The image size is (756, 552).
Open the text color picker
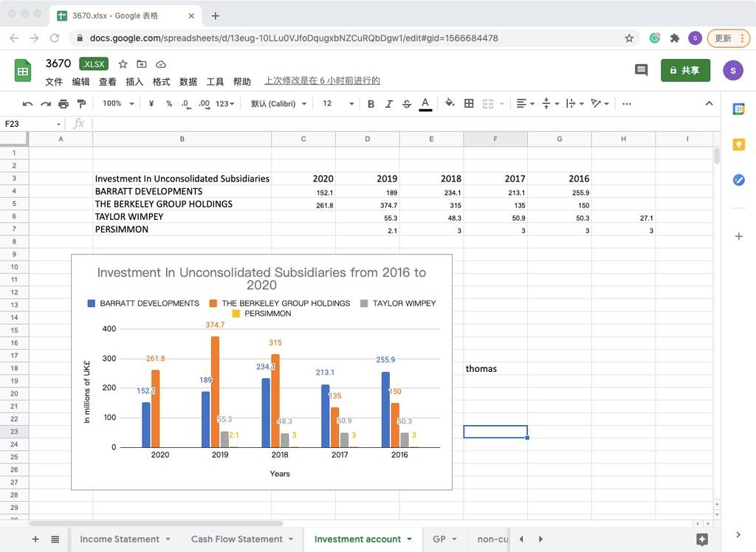pos(425,103)
